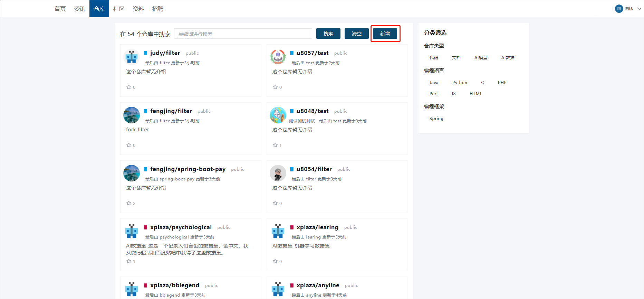Star the fengjing/spring-boot-pay repository
Image resolution: width=644 pixels, height=299 pixels.
(x=129, y=203)
